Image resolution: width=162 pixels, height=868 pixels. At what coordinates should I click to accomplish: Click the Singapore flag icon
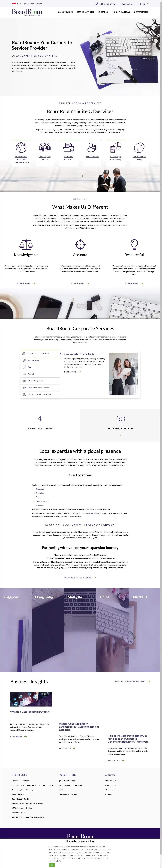14,3
